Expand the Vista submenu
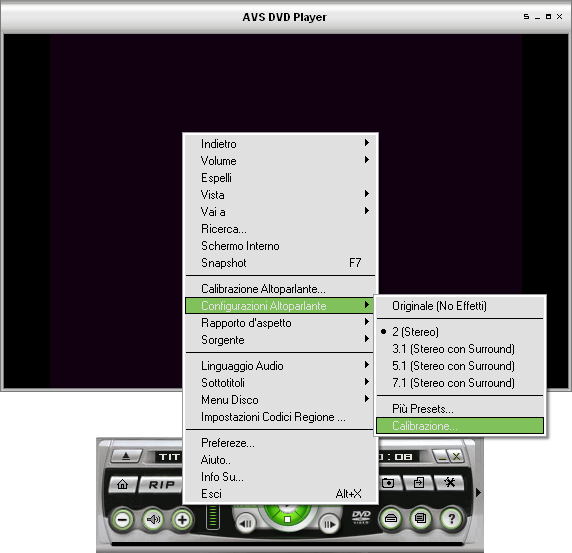This screenshot has width=572, height=553. (x=280, y=195)
